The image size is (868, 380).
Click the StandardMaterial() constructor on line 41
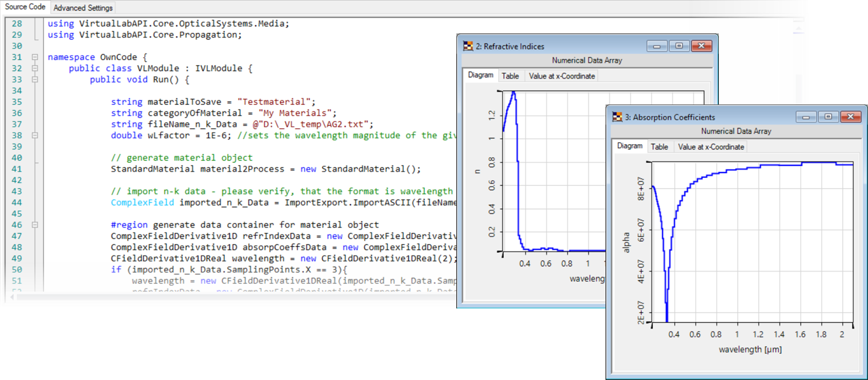[368, 169]
